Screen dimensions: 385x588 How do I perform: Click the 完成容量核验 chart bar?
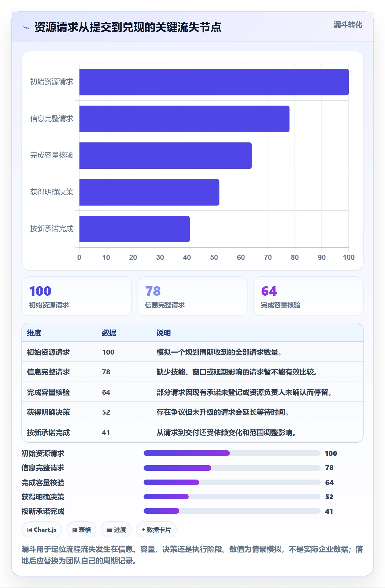coord(166,156)
